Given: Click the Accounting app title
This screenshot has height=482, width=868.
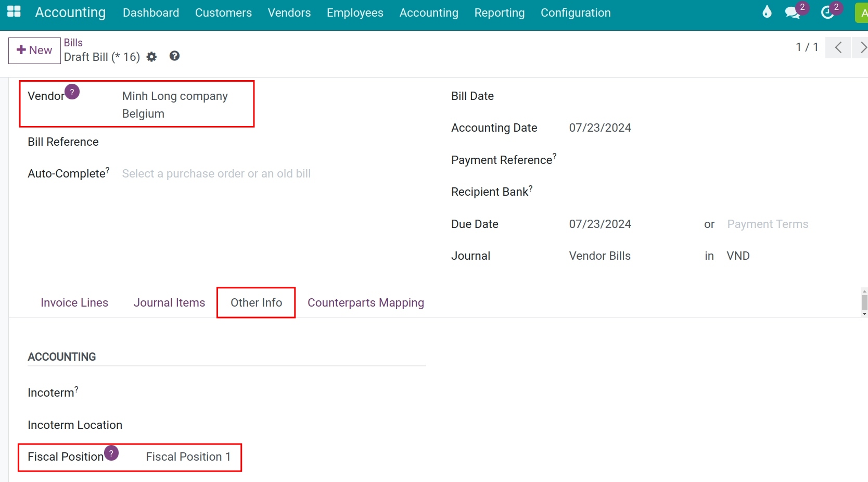Looking at the screenshot, I should (70, 12).
